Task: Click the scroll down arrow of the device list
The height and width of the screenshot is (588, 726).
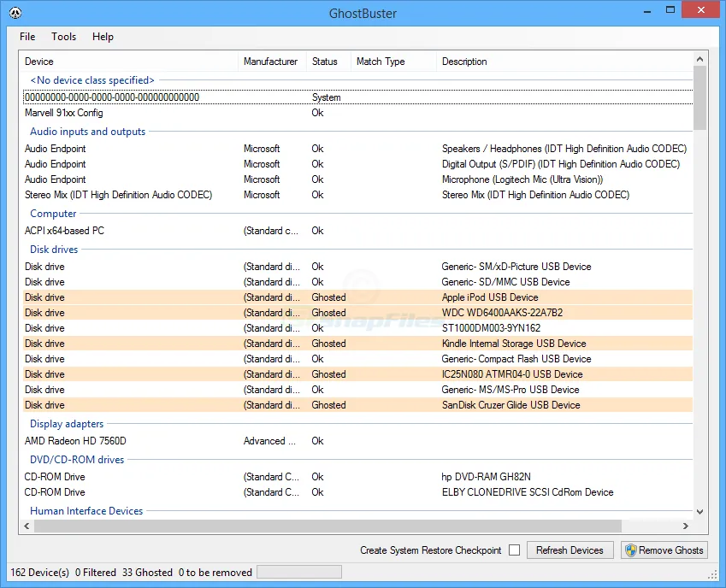Action: click(699, 512)
